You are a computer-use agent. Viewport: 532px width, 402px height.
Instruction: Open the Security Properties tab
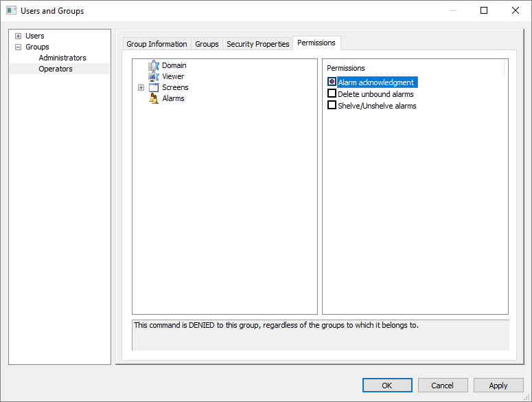pos(257,44)
